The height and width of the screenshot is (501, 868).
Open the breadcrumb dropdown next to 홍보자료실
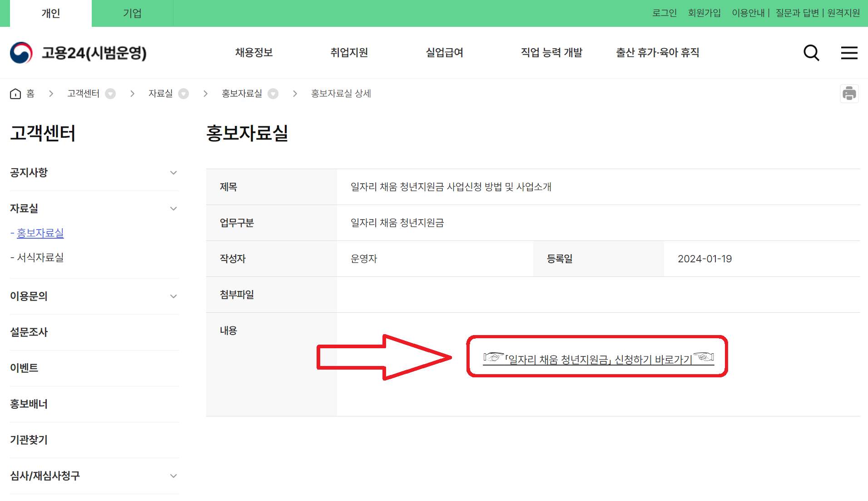tap(273, 94)
